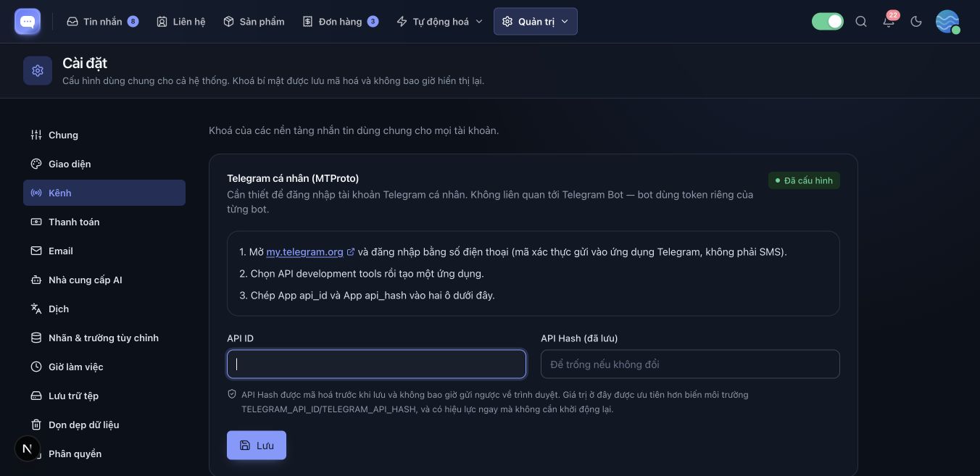The height and width of the screenshot is (476, 980).
Task: Click the Đã cấu hình status badge
Action: 804,180
